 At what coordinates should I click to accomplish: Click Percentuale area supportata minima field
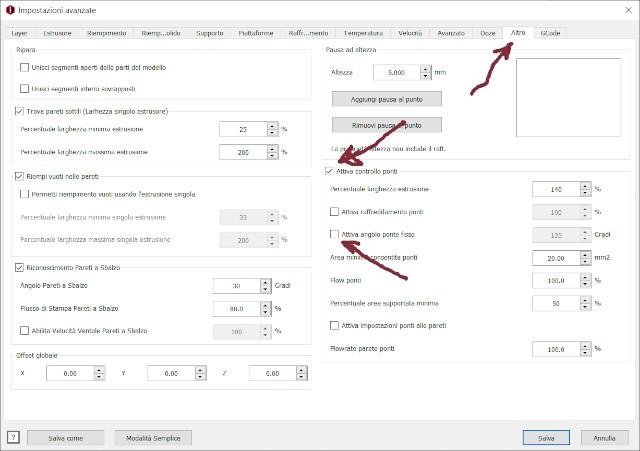tap(556, 303)
